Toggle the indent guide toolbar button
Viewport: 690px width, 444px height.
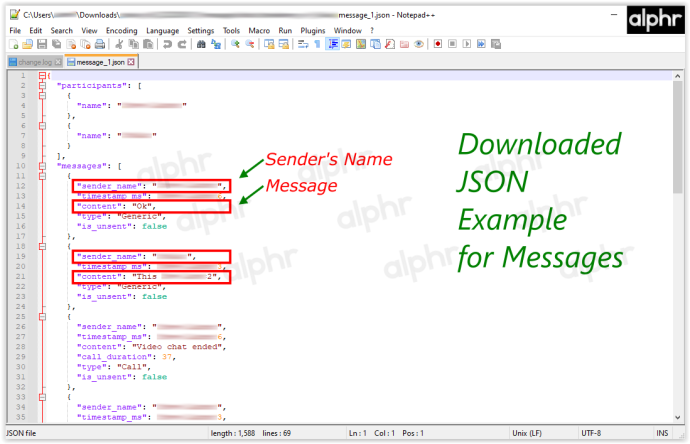tap(333, 44)
